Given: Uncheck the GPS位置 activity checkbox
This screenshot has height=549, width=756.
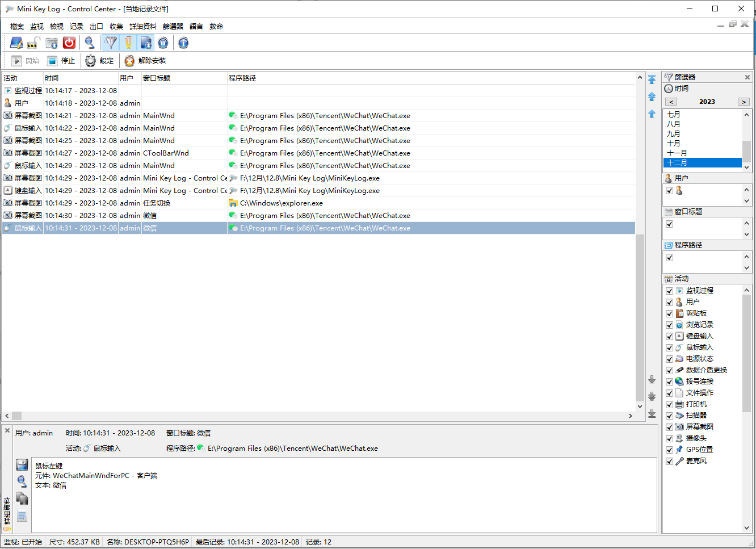Looking at the screenshot, I should point(669,450).
